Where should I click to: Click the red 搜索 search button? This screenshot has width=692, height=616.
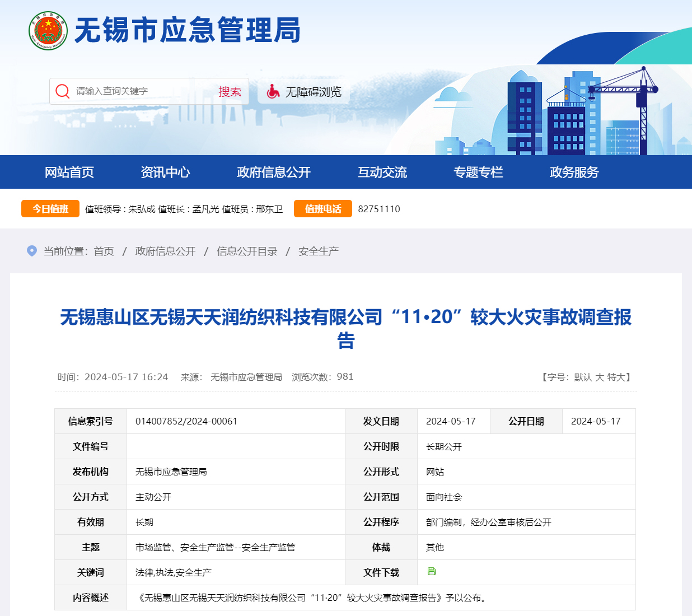(230, 91)
